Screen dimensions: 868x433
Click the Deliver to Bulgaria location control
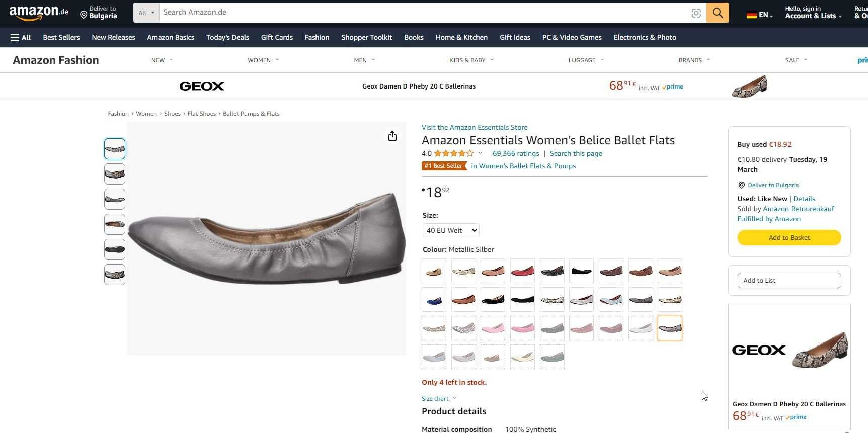click(x=99, y=13)
